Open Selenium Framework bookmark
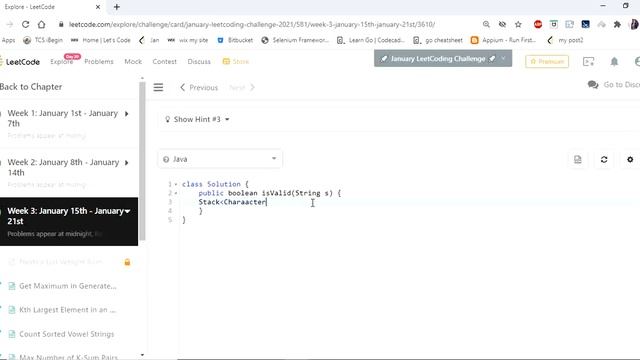This screenshot has width=640, height=360. [x=295, y=40]
